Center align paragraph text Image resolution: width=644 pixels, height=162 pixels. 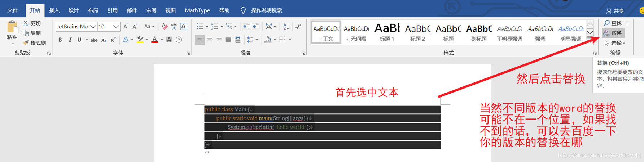[209, 40]
